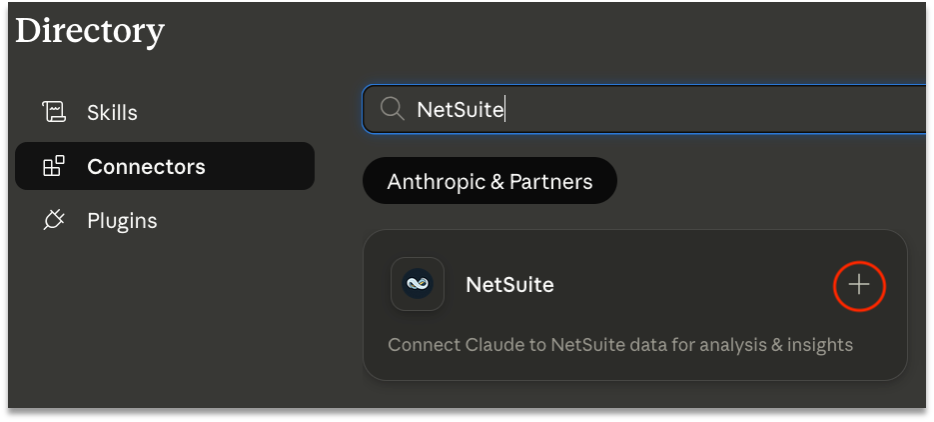Add the NetSuite connector with plus icon
The height and width of the screenshot is (422, 934).
click(859, 285)
